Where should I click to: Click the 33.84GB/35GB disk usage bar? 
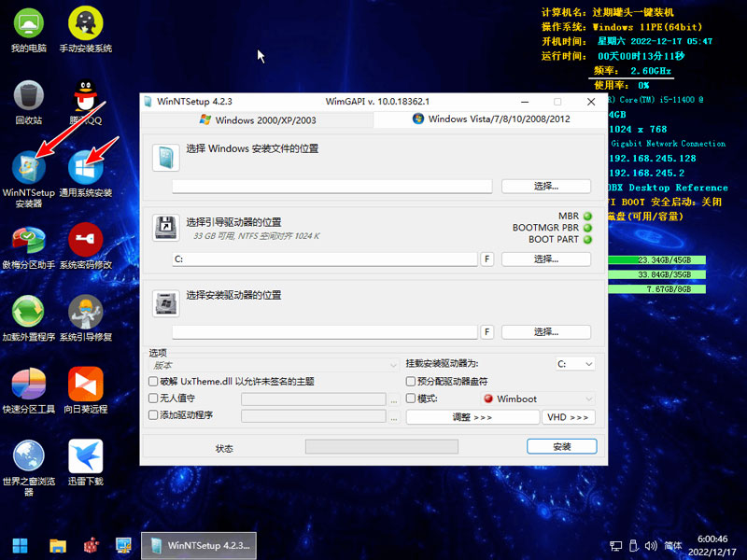657,274
